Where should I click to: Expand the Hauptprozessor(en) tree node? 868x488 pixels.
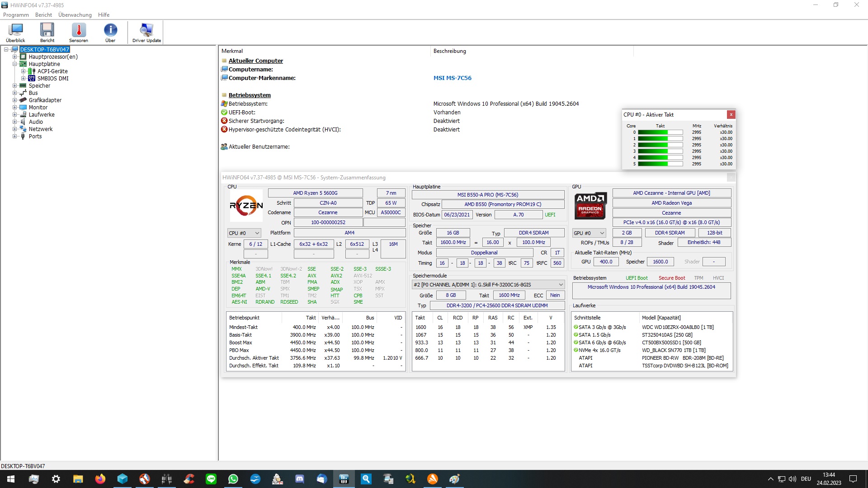[15, 57]
